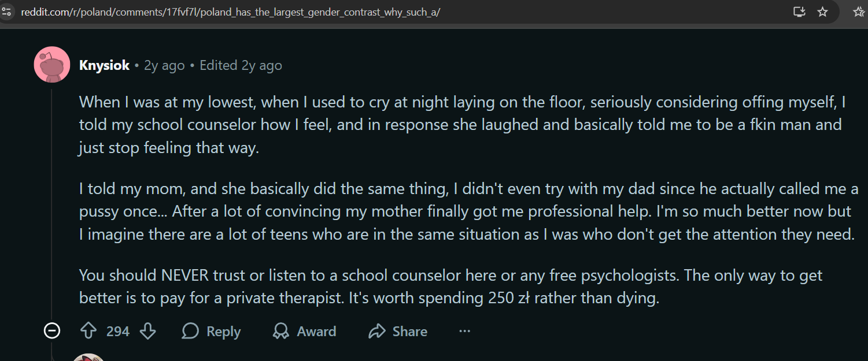868x361 pixels.
Task: Open the next commenter's avatar below
Action: click(x=88, y=357)
